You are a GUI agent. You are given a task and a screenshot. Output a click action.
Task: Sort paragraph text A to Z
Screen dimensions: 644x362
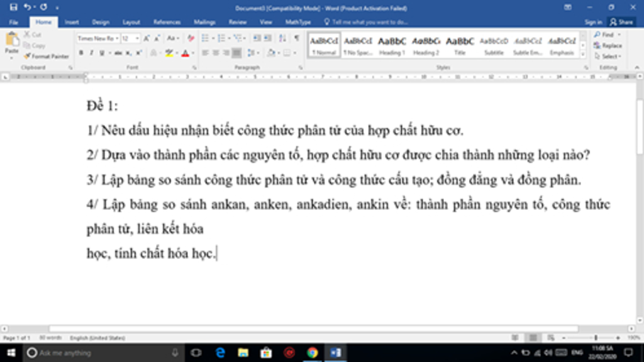tap(282, 38)
